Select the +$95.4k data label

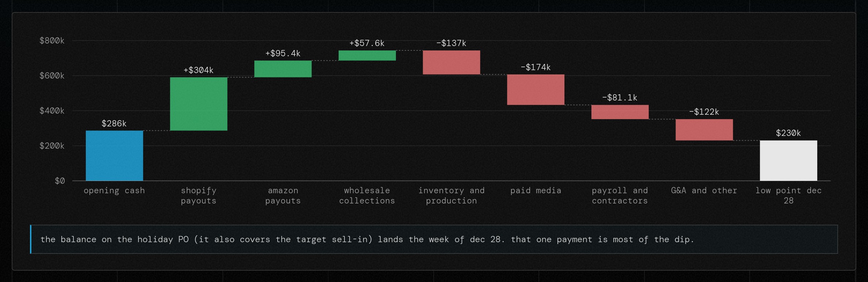(283, 53)
